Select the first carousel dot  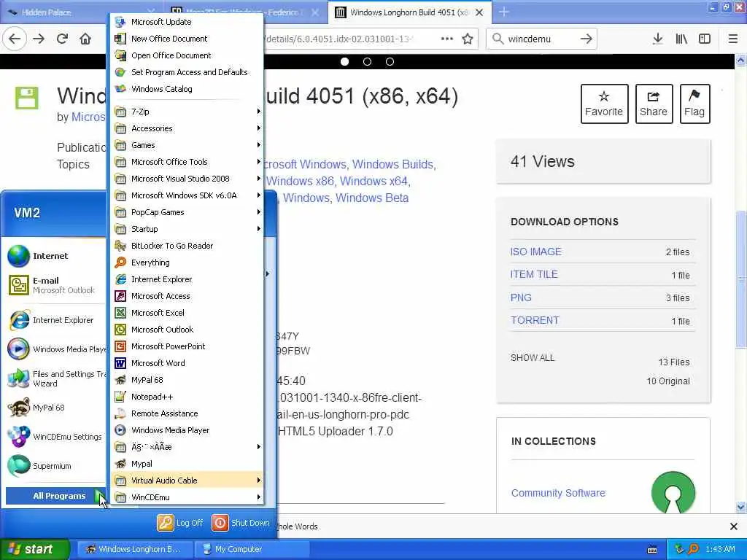pos(345,62)
